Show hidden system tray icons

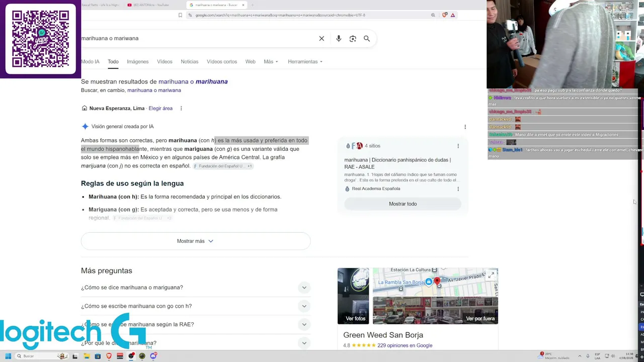(580, 356)
